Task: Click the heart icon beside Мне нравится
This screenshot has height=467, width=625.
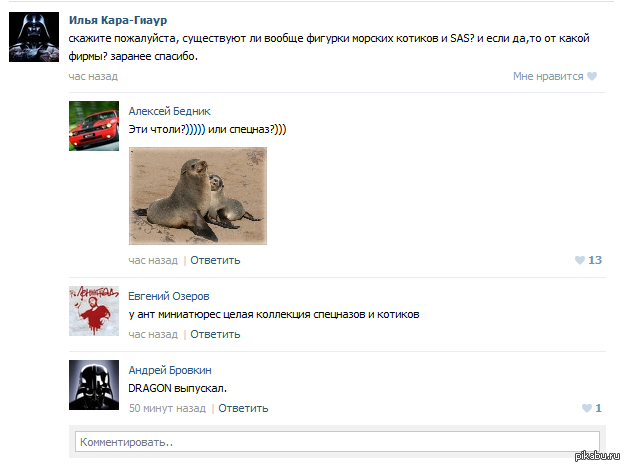Action: click(x=592, y=76)
